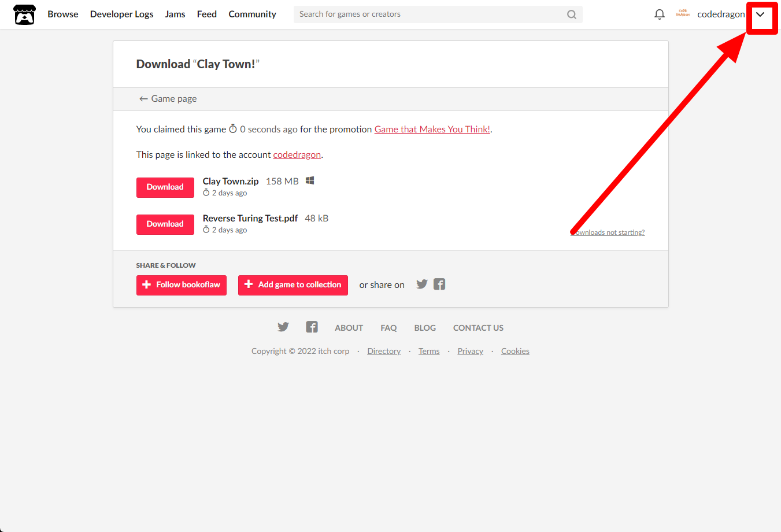
Task: Open the linked codedragon account link
Action: [x=297, y=155]
